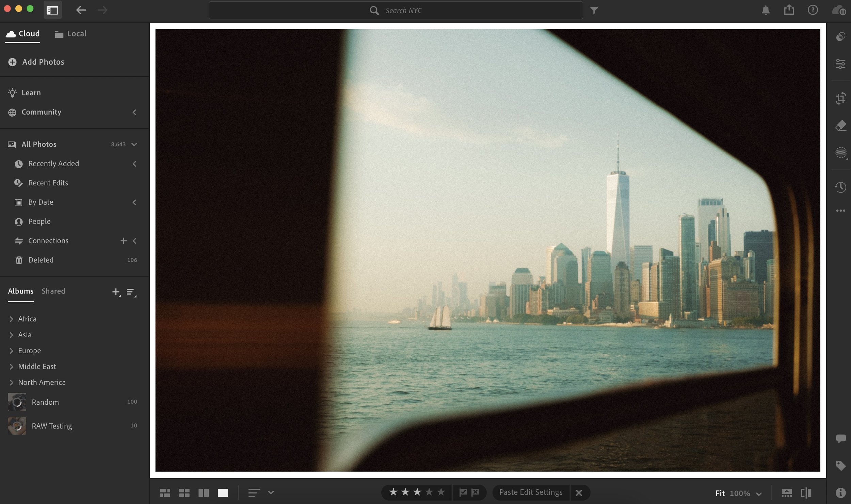Open People view

39,221
